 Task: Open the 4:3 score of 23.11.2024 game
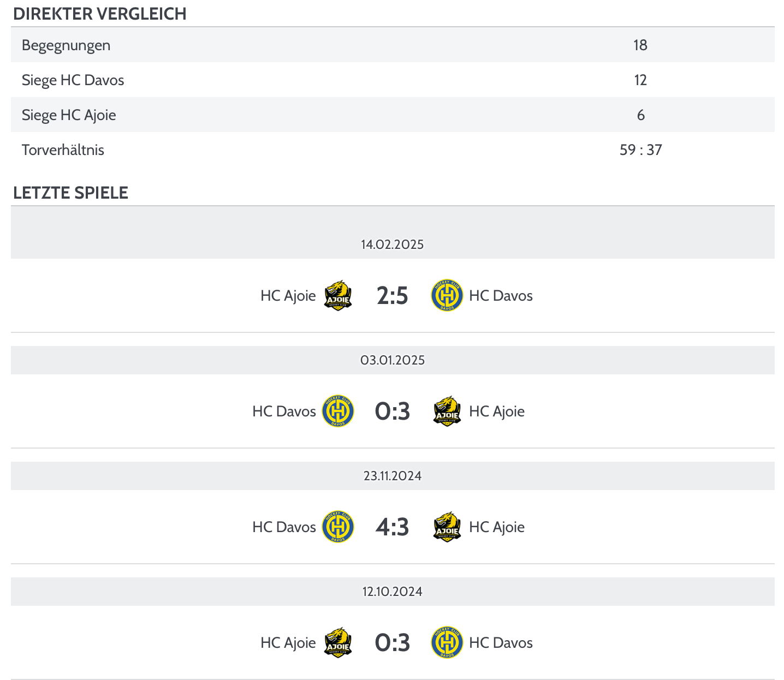(x=393, y=527)
